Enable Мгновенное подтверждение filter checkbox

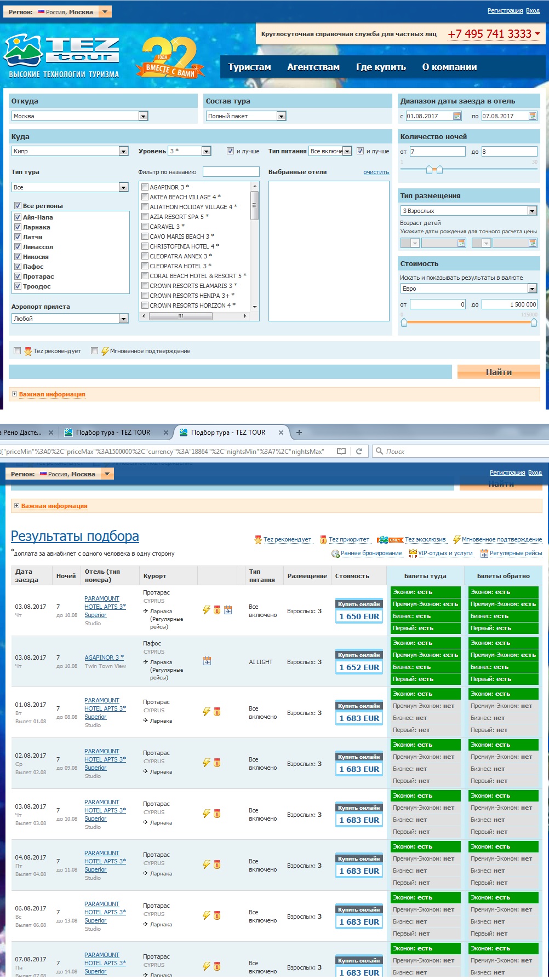(95, 351)
